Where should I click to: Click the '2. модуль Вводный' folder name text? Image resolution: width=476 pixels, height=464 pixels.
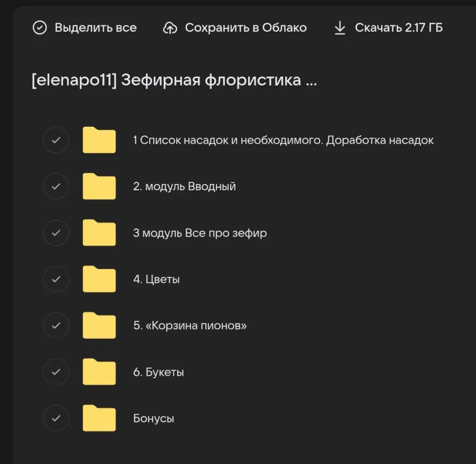click(184, 187)
